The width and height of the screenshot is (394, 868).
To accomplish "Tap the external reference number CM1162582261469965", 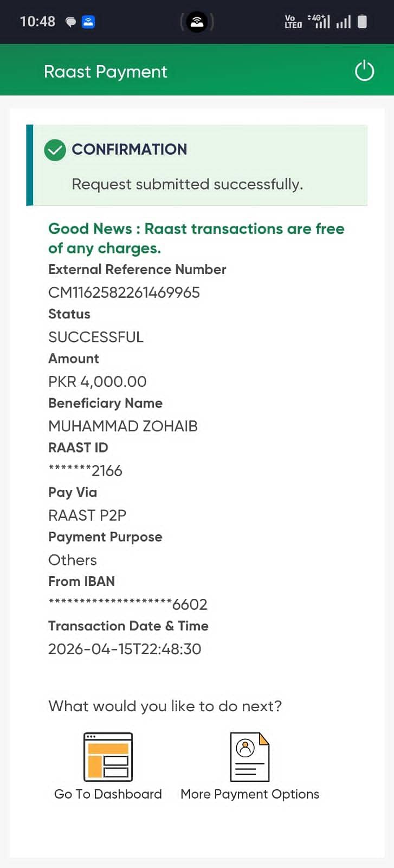I will [124, 293].
